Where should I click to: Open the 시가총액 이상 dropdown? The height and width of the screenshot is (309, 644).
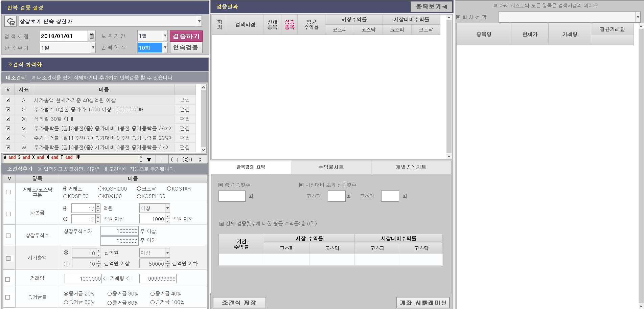167,253
